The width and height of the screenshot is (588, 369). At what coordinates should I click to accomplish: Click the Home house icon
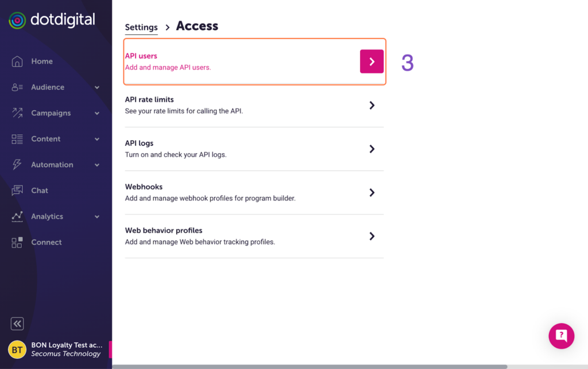17,61
